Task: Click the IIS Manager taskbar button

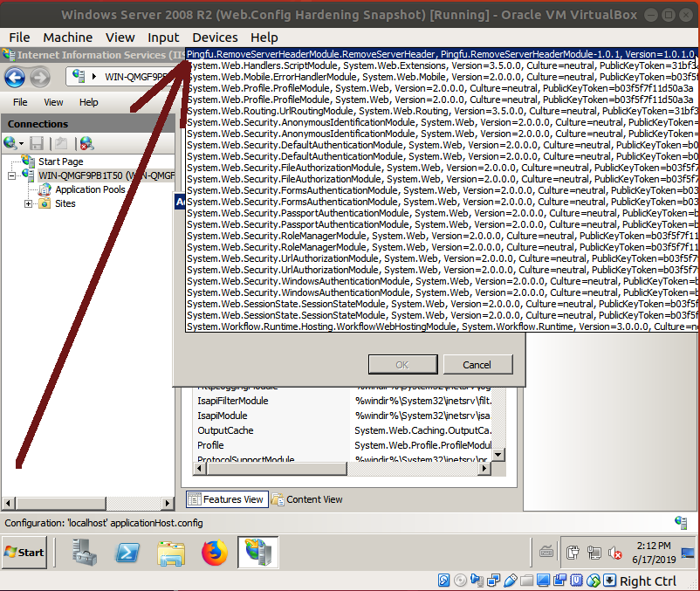Action: point(258,553)
